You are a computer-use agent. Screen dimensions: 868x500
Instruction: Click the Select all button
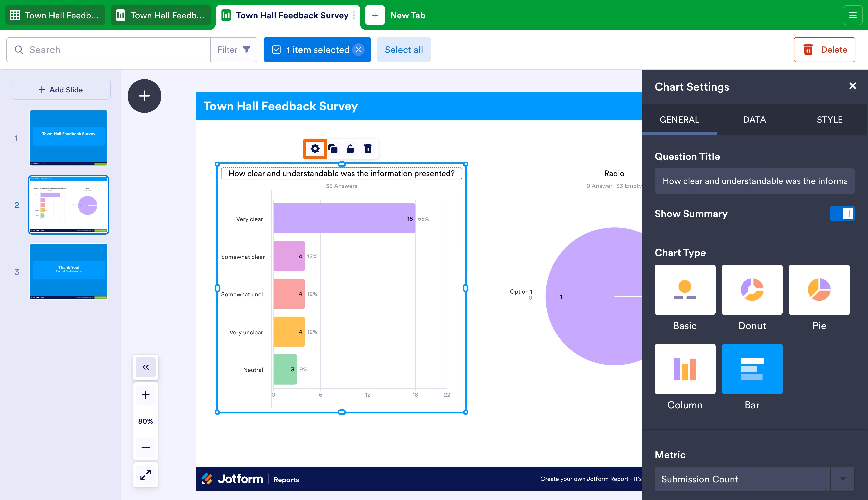pyautogui.click(x=404, y=50)
